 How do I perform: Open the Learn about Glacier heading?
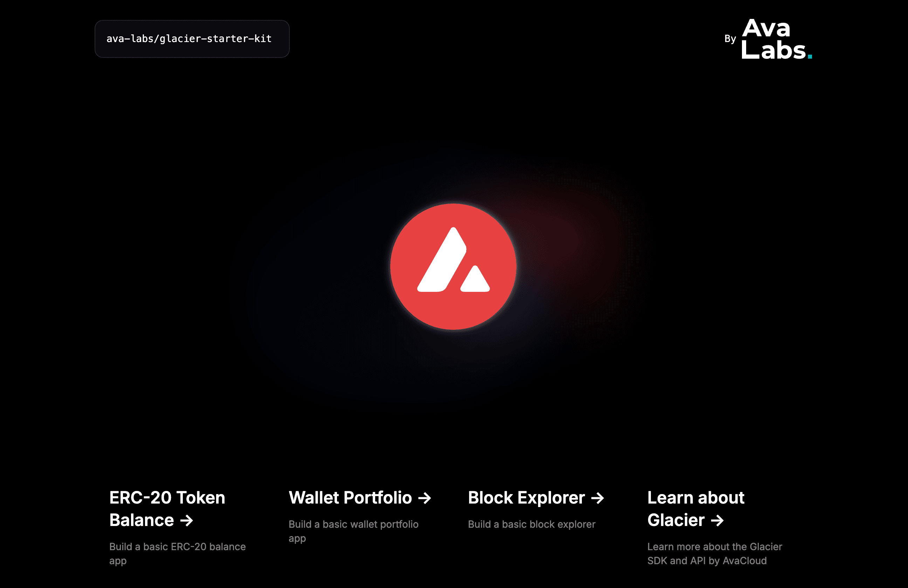coord(695,509)
